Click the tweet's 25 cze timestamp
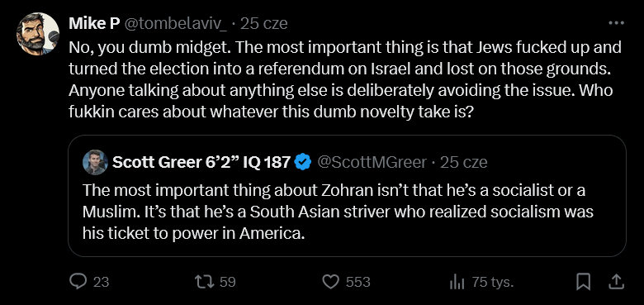The width and height of the screenshot is (644, 305). 263,24
